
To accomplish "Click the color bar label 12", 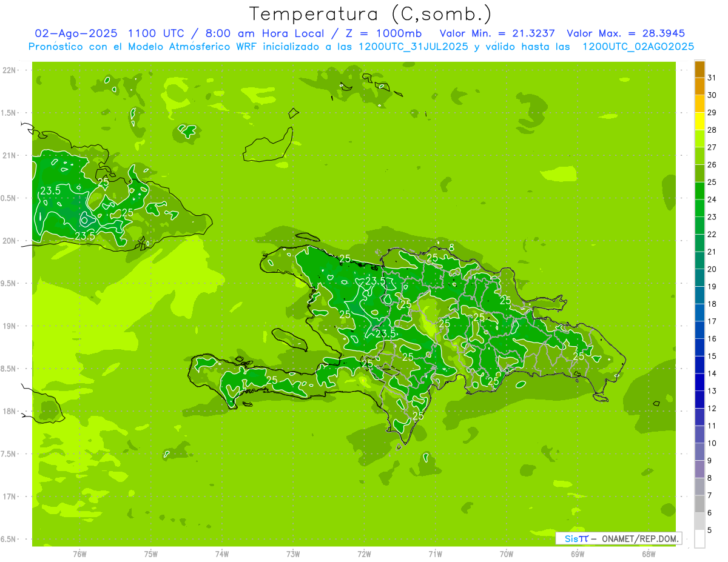I will pyautogui.click(x=712, y=409).
